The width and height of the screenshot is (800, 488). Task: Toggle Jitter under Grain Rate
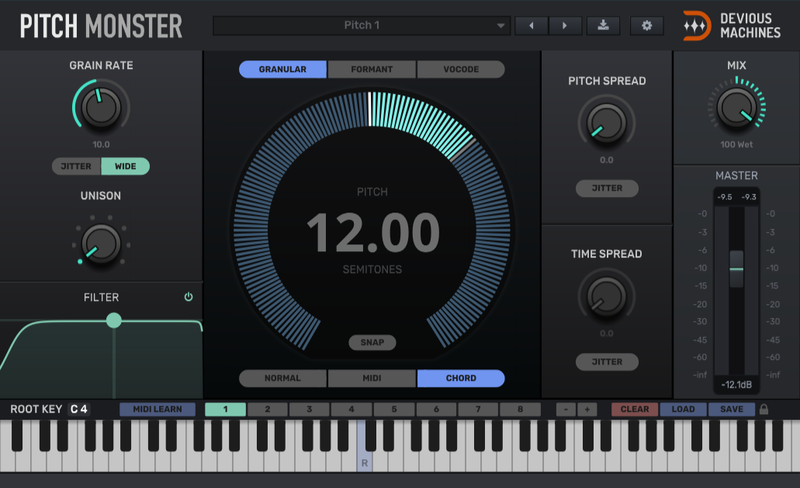[x=76, y=166]
